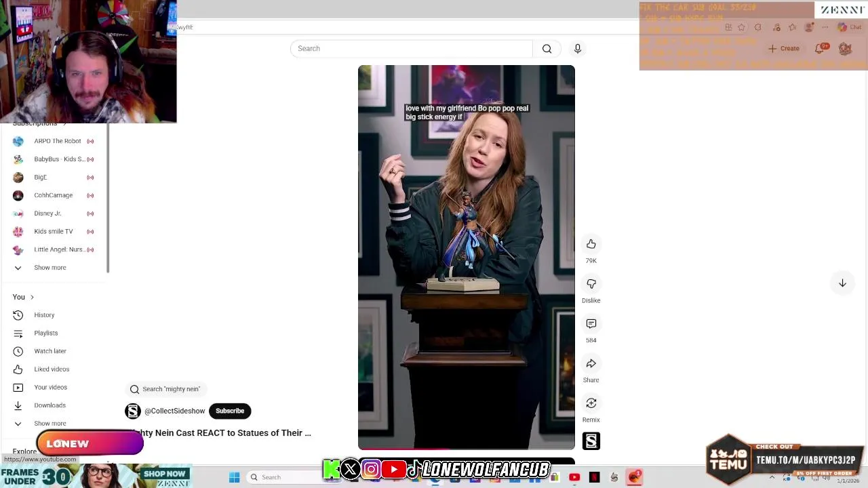Viewport: 868px width, 488px height.
Task: Click the Netflix icon in the taskbar
Action: 595,477
